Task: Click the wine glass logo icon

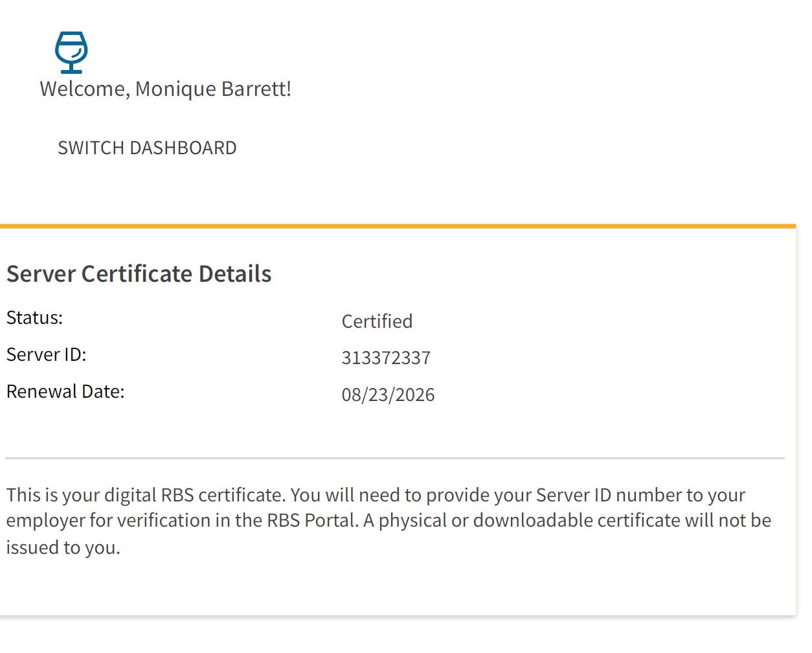Action: (71, 52)
